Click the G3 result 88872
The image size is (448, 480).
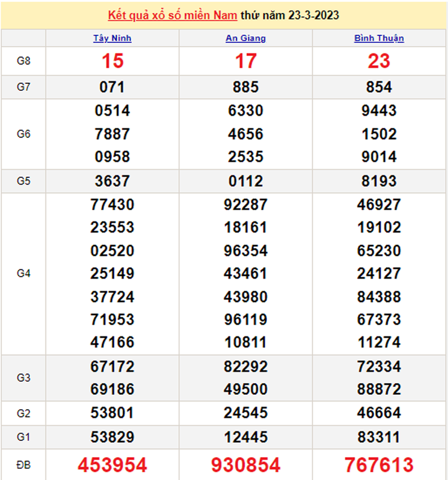click(379, 390)
